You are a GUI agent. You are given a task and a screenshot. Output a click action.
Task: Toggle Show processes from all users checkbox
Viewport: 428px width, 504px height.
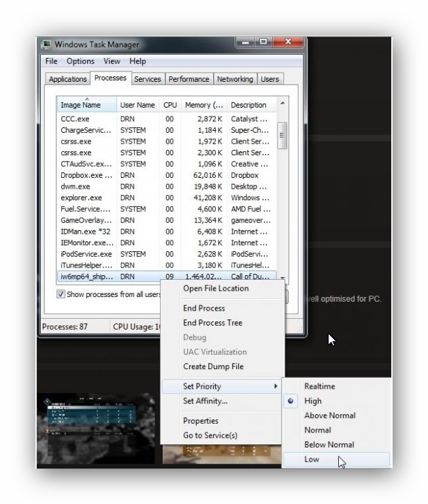click(61, 294)
